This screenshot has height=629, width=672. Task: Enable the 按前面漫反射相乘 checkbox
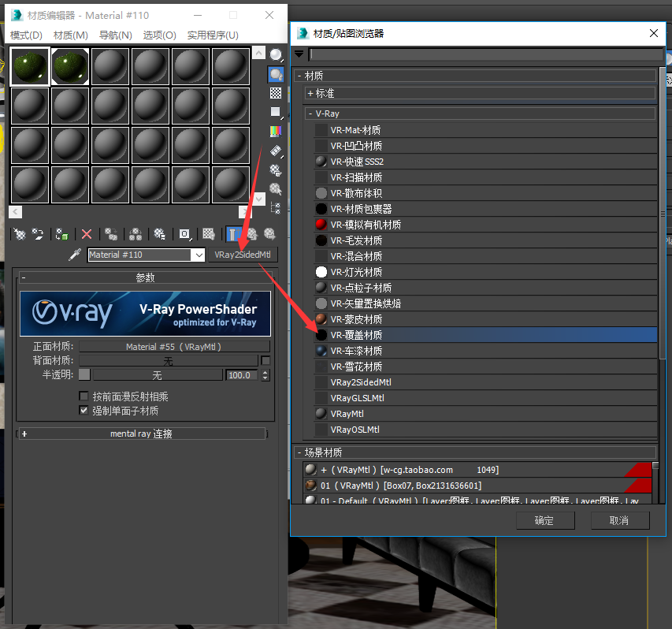[84, 396]
